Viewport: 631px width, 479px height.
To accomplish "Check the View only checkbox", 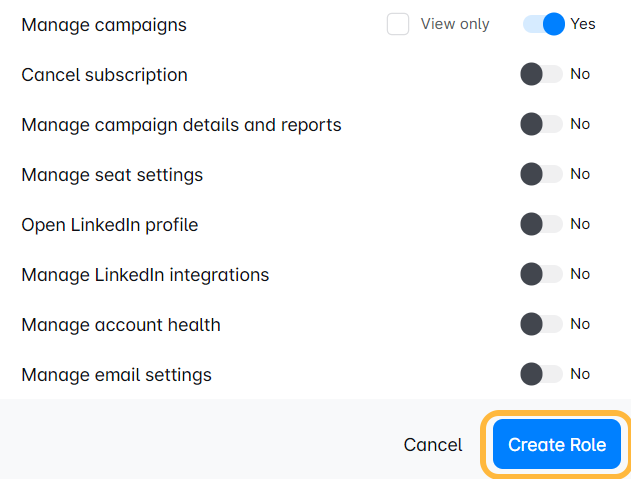I will click(x=398, y=24).
